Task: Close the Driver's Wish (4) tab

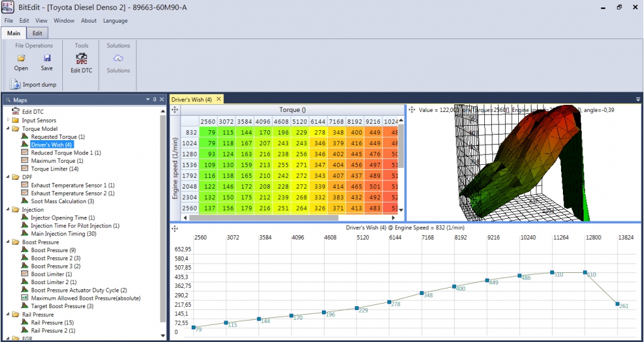Action: click(x=218, y=99)
